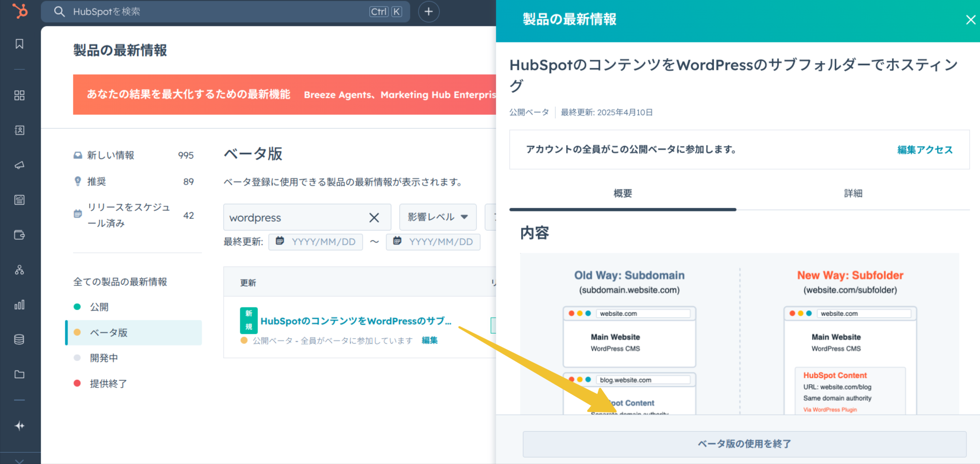This screenshot has width=980, height=464.
Task: Click the subdomain vs subfolder diagram image
Action: click(739, 334)
